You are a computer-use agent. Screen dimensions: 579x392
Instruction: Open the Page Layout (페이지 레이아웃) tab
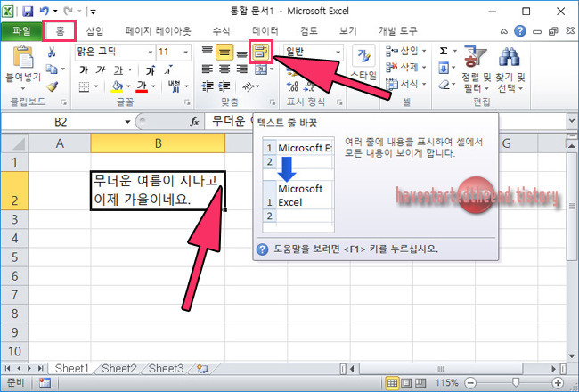click(158, 31)
